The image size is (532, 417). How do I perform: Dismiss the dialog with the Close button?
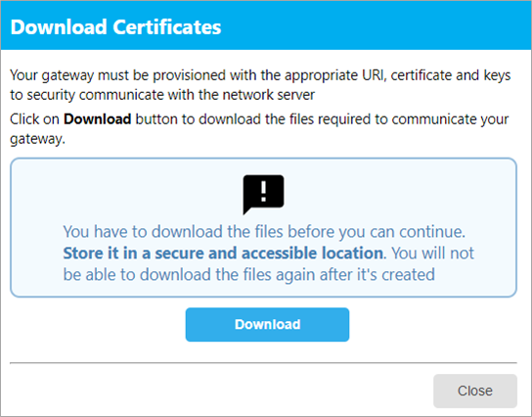pos(475,391)
